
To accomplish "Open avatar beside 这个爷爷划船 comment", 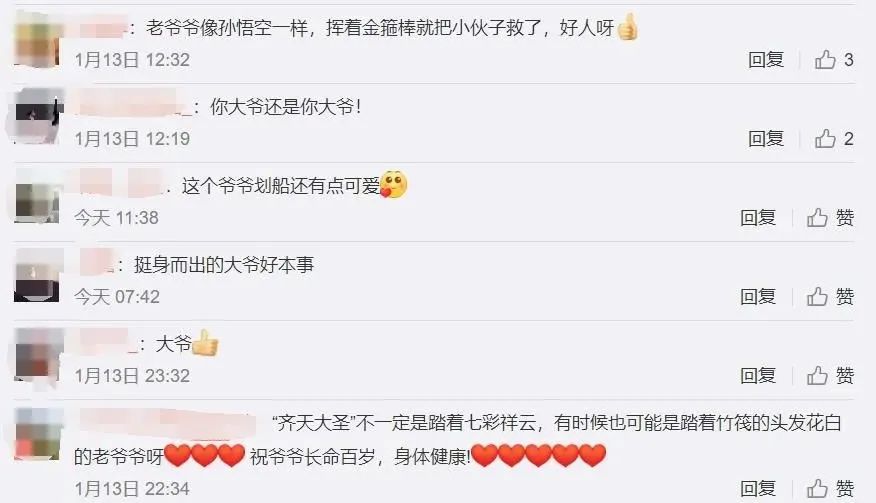I will (37, 197).
